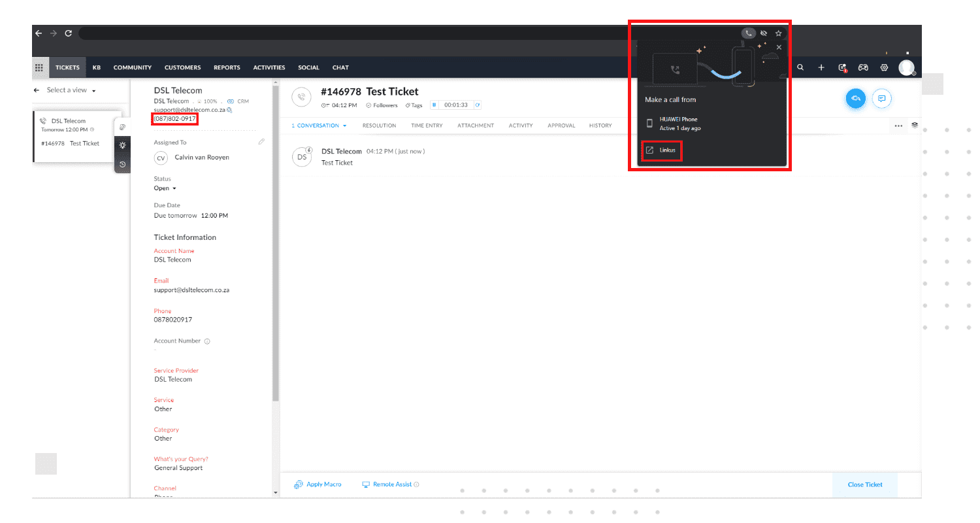Open the user profile avatar
This screenshot has width=980, height=523.
pyautogui.click(x=906, y=67)
